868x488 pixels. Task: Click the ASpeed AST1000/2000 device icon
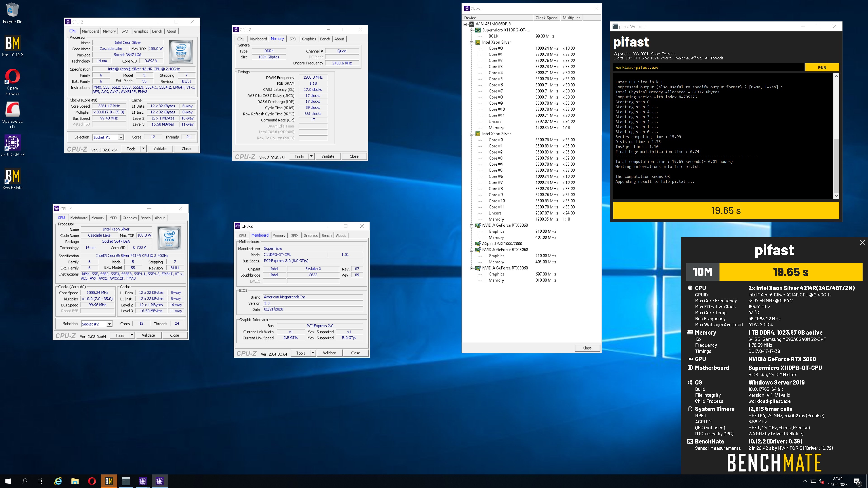[478, 244]
